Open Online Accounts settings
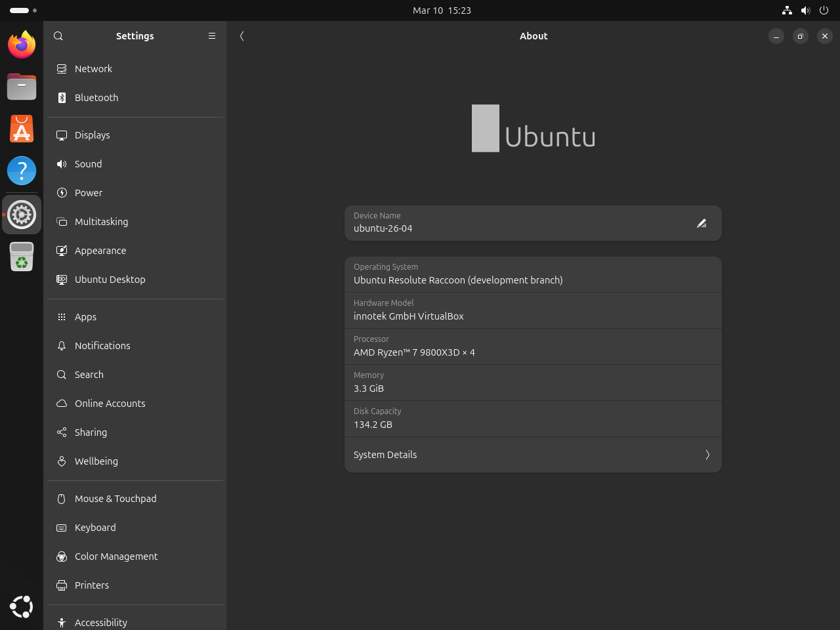840x630 pixels. (110, 403)
